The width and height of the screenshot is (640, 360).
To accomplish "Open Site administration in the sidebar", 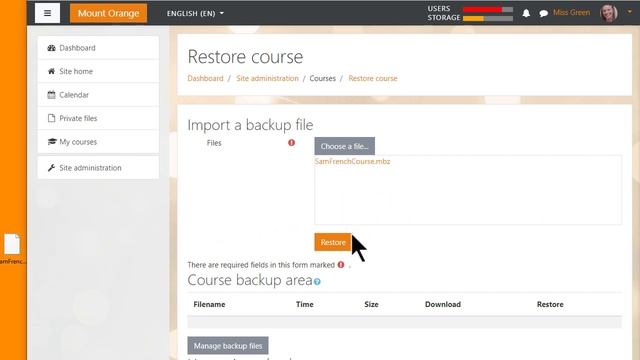I will 98,168.
